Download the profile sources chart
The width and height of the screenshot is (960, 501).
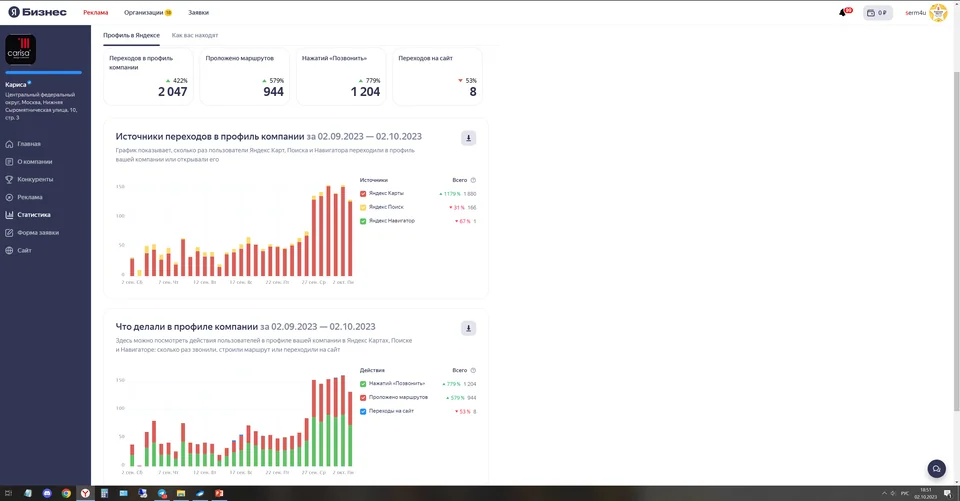click(468, 138)
